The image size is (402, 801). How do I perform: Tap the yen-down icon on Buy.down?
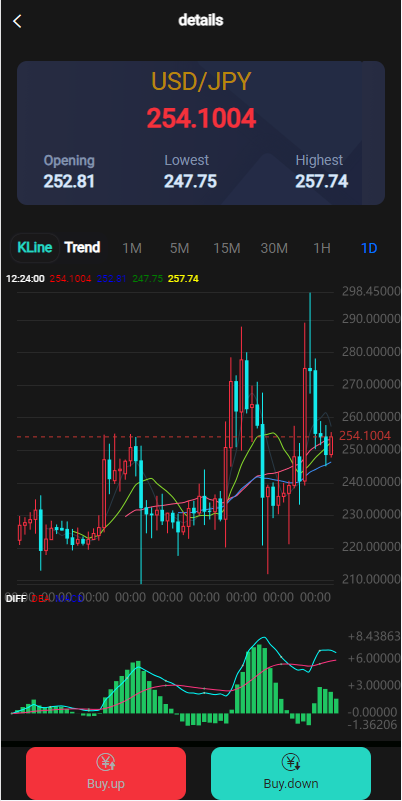tap(291, 763)
